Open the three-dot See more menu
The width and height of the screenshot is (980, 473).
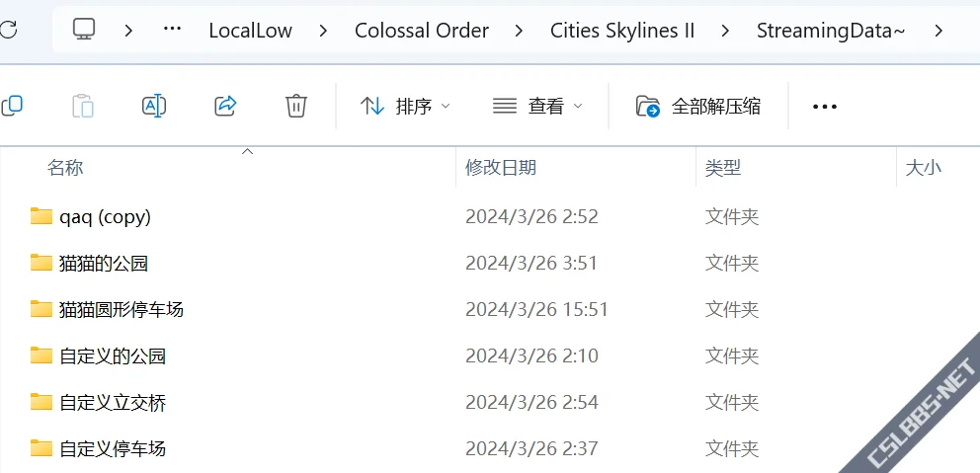click(x=824, y=107)
